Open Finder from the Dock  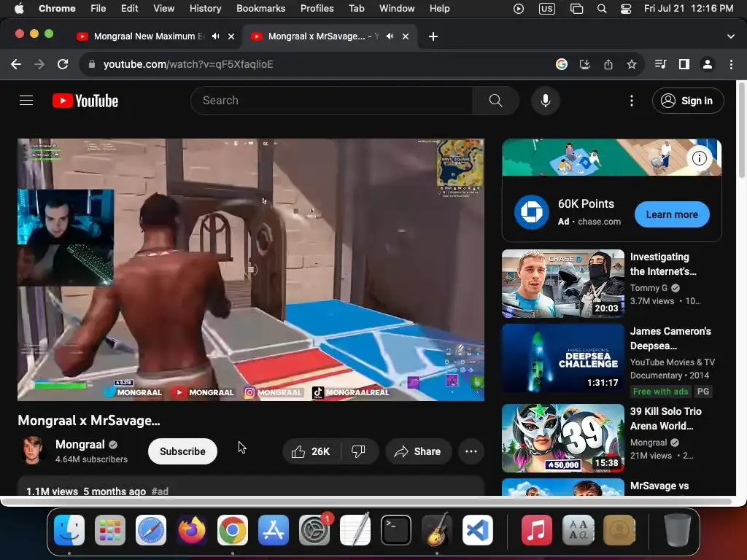(x=69, y=530)
